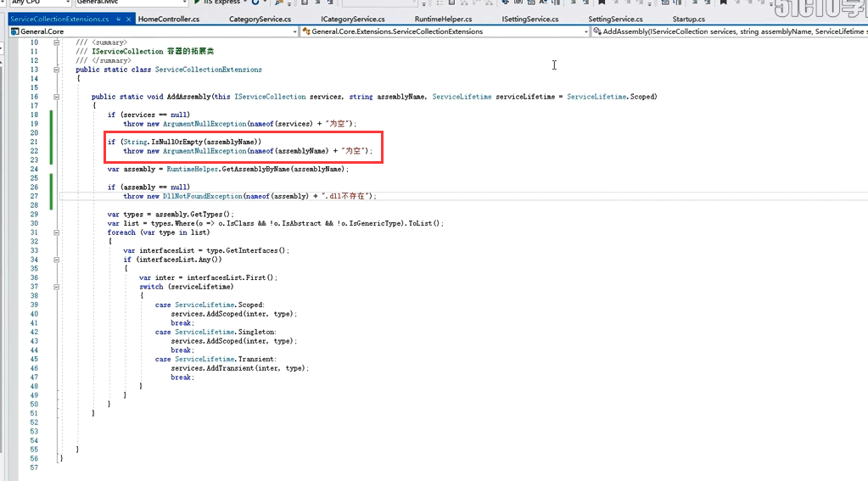Image resolution: width=868 pixels, height=481 pixels.
Task: Open the AddAssembly member navigation dropdown
Action: click(730, 31)
